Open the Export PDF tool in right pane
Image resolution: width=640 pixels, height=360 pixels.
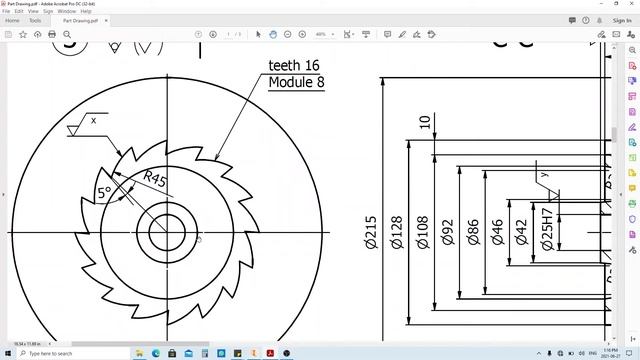pos(632,142)
